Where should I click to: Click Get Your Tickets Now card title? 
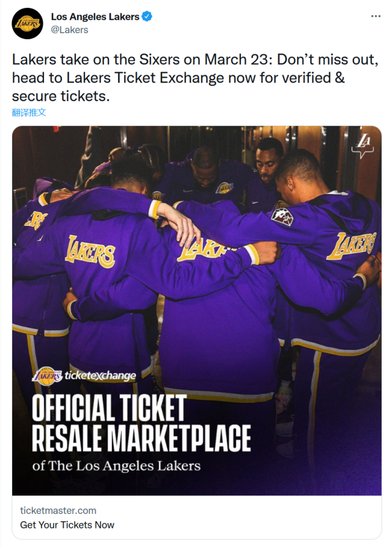click(x=67, y=525)
